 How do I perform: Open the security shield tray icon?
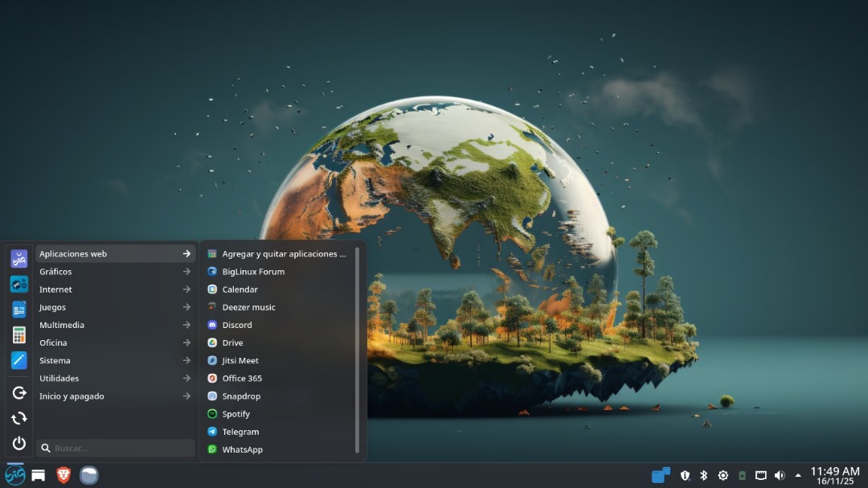click(x=686, y=475)
